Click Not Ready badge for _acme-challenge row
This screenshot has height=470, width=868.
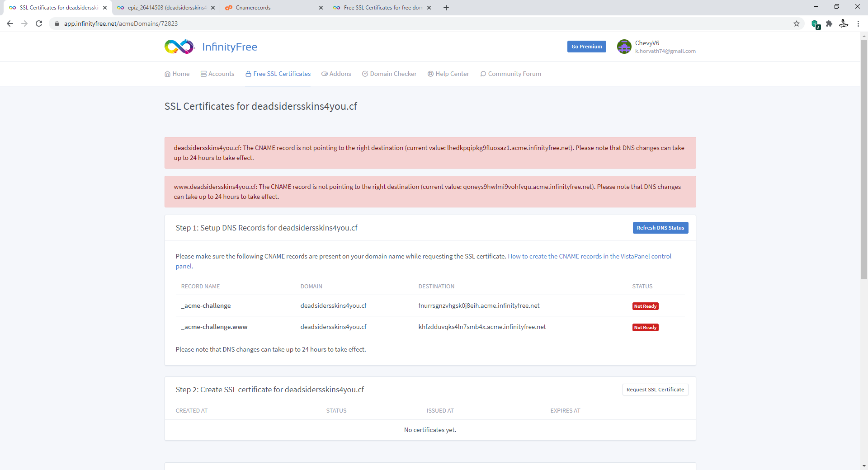(x=645, y=306)
